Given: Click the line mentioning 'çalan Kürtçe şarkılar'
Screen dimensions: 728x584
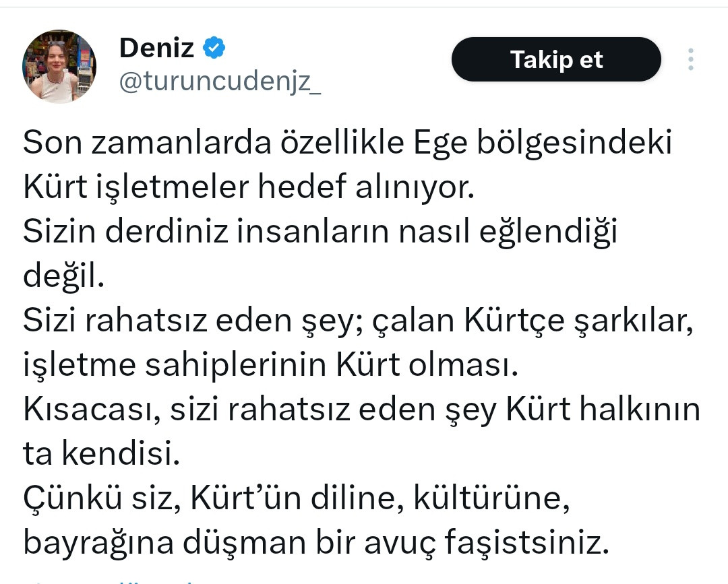Looking at the screenshot, I should click(x=359, y=321).
